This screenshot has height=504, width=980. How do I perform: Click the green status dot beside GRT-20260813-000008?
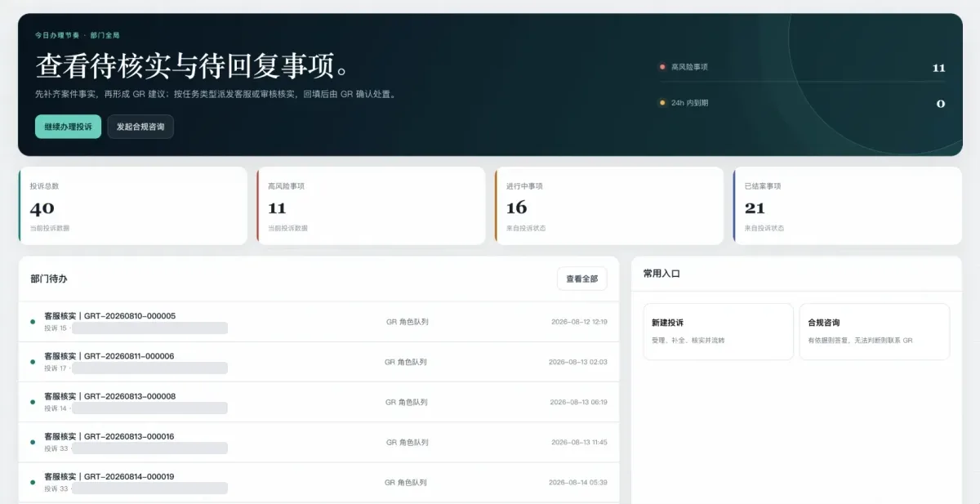(33, 402)
